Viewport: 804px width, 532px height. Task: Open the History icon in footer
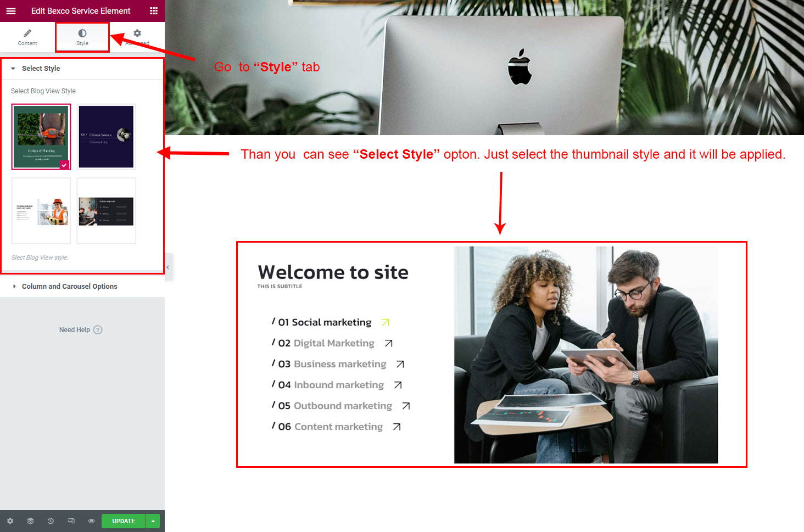(x=51, y=521)
